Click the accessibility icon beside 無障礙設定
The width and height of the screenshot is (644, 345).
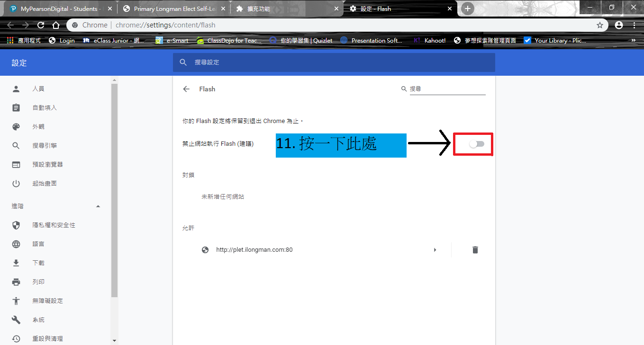point(16,301)
